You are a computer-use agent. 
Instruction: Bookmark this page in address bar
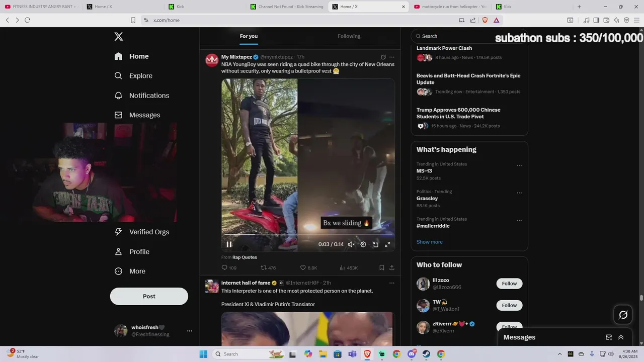click(133, 20)
